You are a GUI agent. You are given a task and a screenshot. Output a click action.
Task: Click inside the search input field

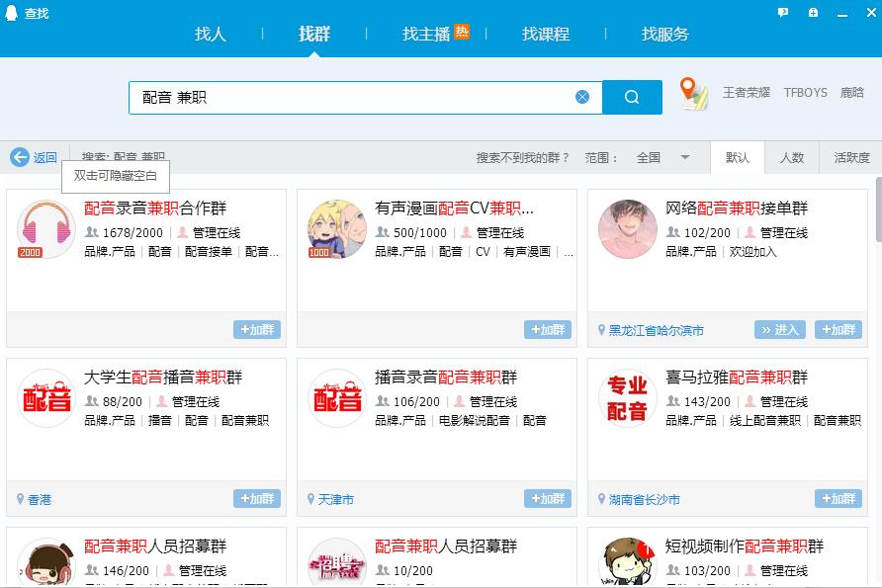click(346, 96)
